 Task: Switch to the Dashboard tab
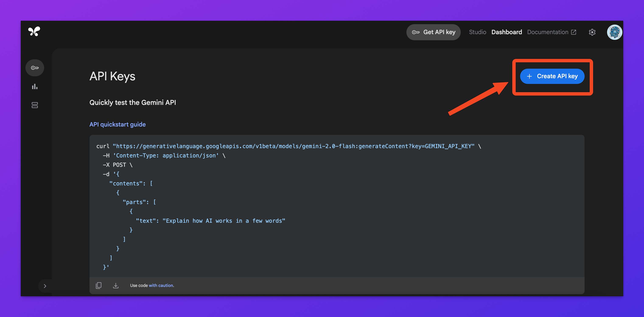click(507, 32)
